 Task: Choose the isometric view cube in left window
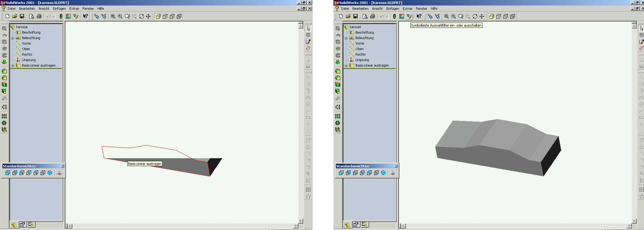[50, 173]
